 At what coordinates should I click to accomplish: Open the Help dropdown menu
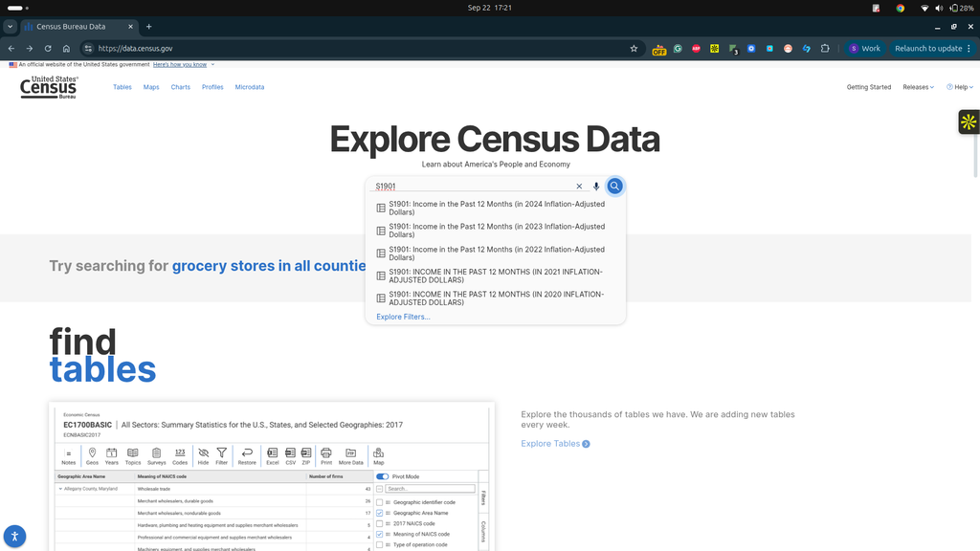(x=959, y=87)
